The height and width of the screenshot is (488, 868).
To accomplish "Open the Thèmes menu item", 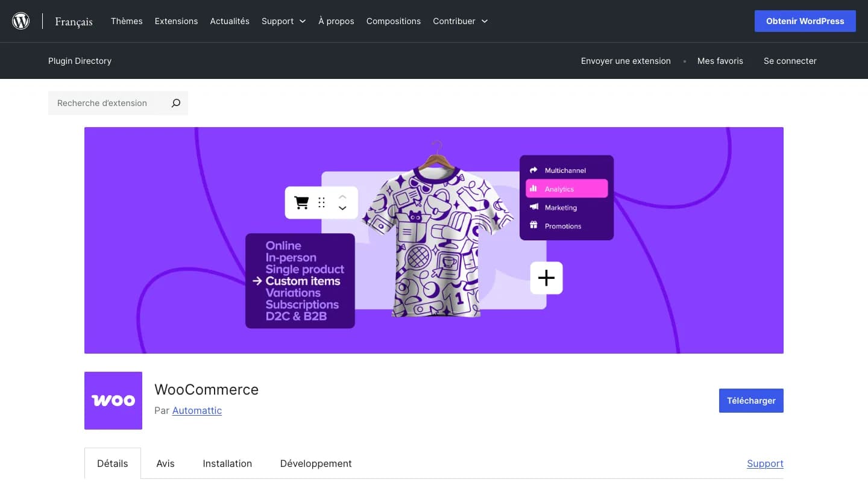I will [127, 21].
